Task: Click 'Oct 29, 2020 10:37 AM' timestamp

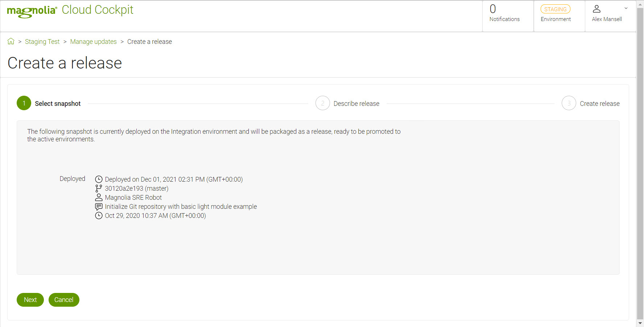Action: pos(155,216)
